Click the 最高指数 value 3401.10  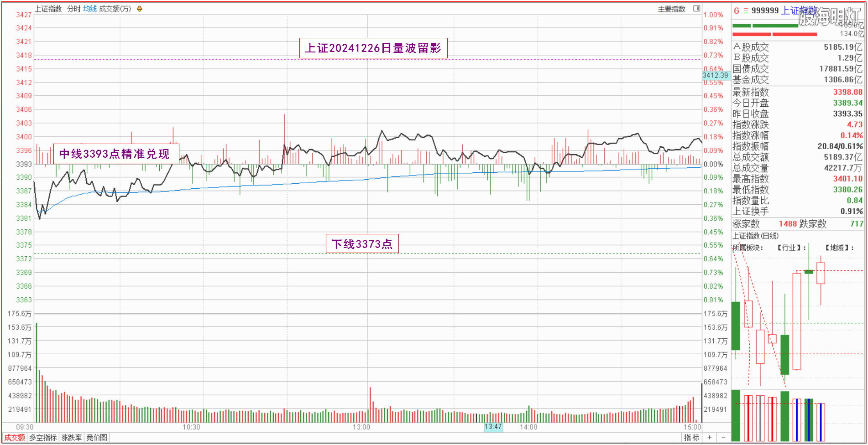pos(848,179)
